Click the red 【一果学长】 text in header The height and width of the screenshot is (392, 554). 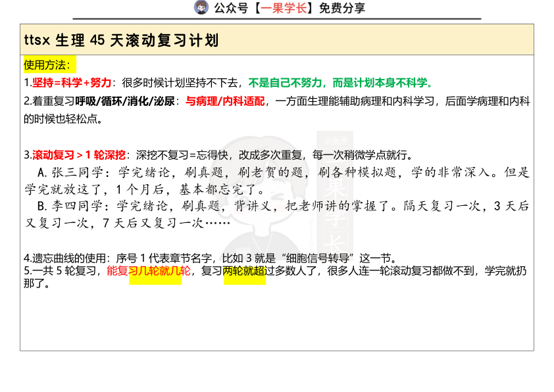tap(284, 9)
